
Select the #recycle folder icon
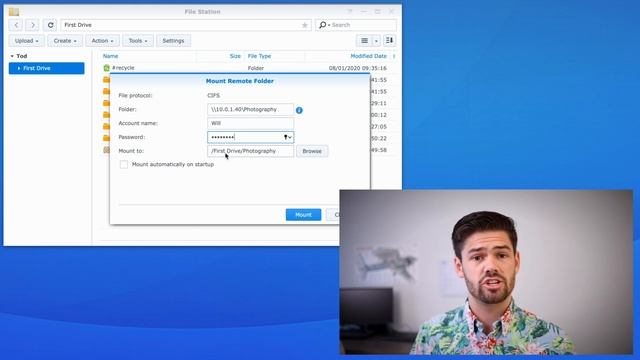pos(107,68)
